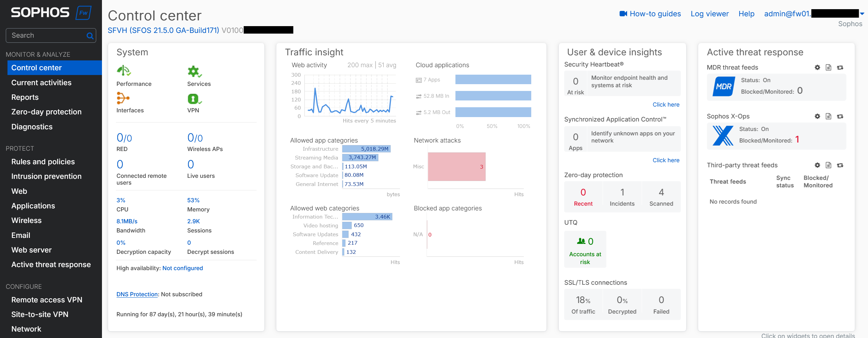Refresh the Third-party threat feeds widget
Image resolution: width=868 pixels, height=338 pixels.
click(840, 165)
